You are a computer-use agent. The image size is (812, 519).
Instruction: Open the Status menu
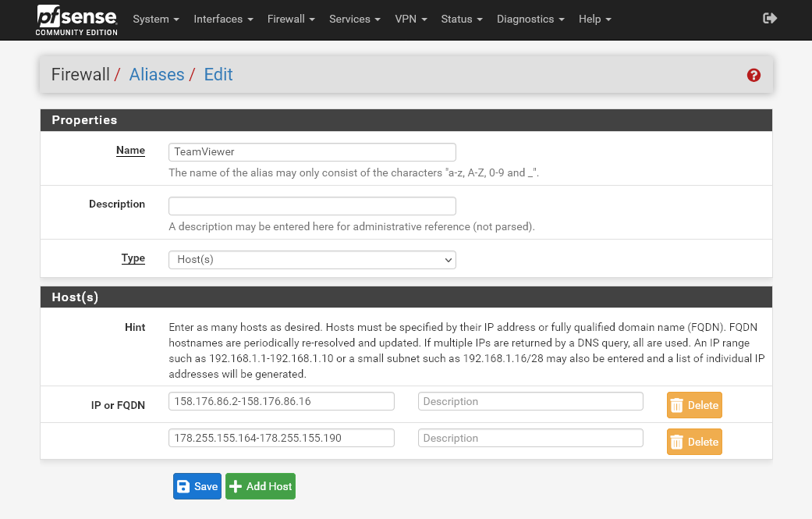click(462, 19)
